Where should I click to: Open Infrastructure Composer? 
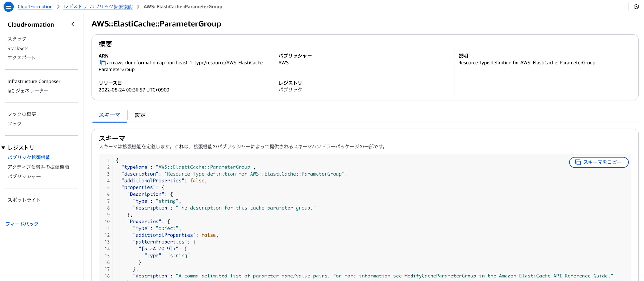pos(34,81)
